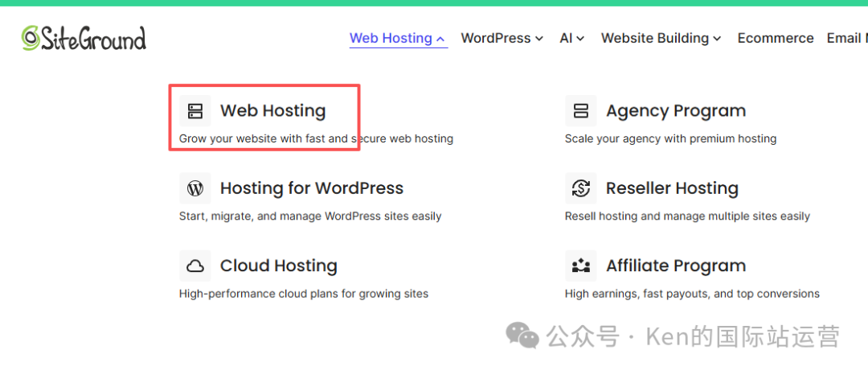Image resolution: width=868 pixels, height=371 pixels.
Task: Open the Reseller Hosting link
Action: pyautogui.click(x=672, y=188)
